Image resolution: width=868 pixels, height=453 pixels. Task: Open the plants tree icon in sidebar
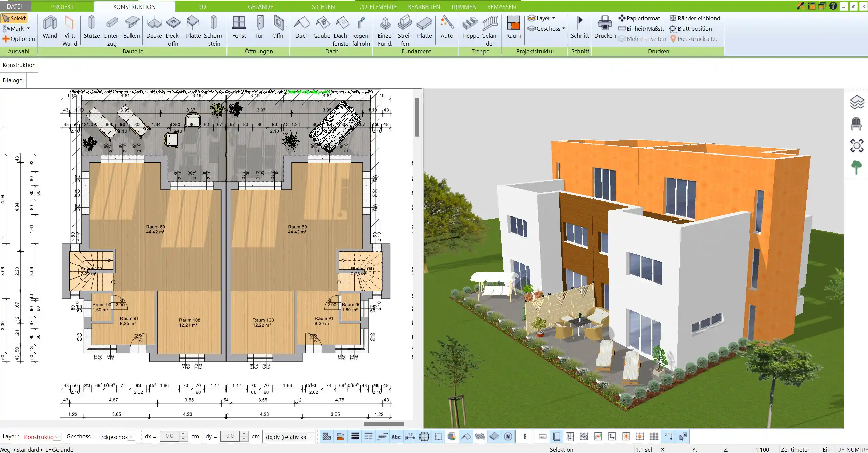[856, 167]
